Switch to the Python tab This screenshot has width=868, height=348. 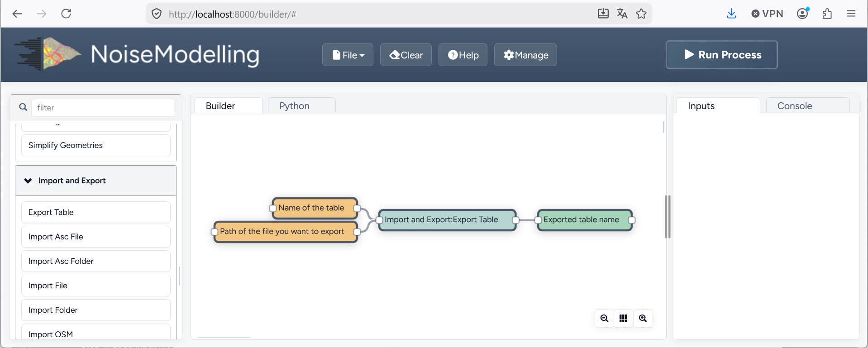click(x=302, y=105)
